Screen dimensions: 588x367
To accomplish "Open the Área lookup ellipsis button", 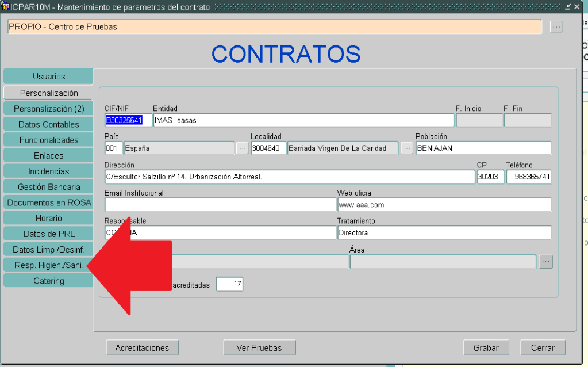I will (x=546, y=262).
